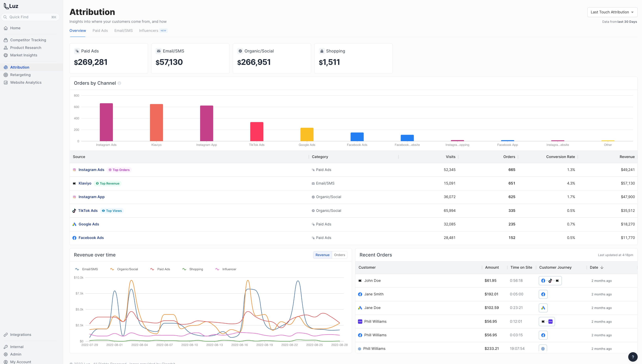
Task: Click the Retargeting target icon in the sidebar
Action: pos(6,75)
